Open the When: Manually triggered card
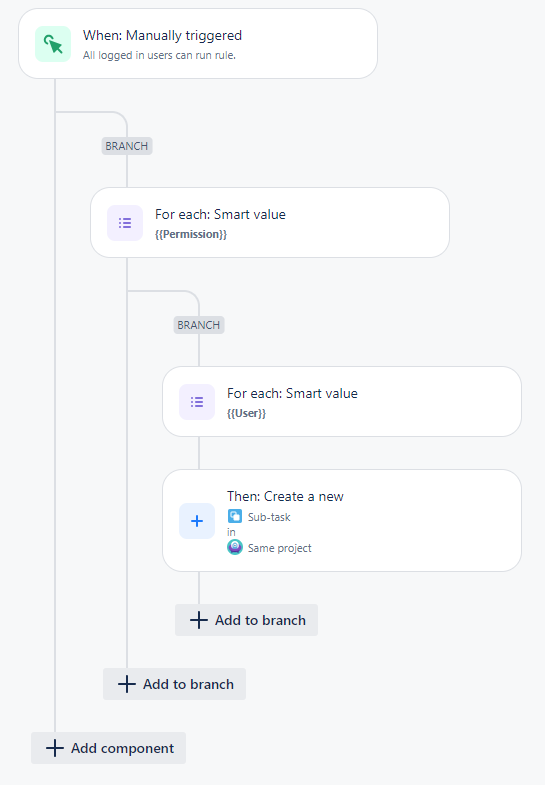Screen dimensions: 545x785 [198, 44]
